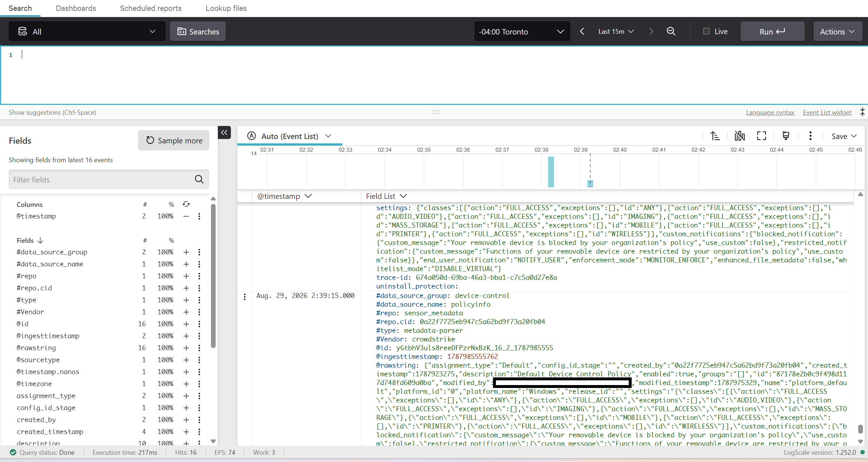Toggle the histogram chart icon in results toolbar
The height and width of the screenshot is (462, 868).
click(x=739, y=136)
